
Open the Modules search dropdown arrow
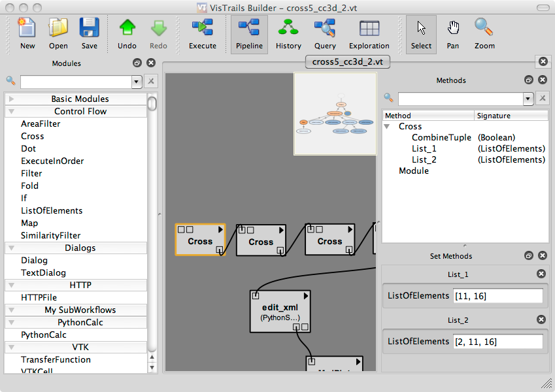[137, 82]
